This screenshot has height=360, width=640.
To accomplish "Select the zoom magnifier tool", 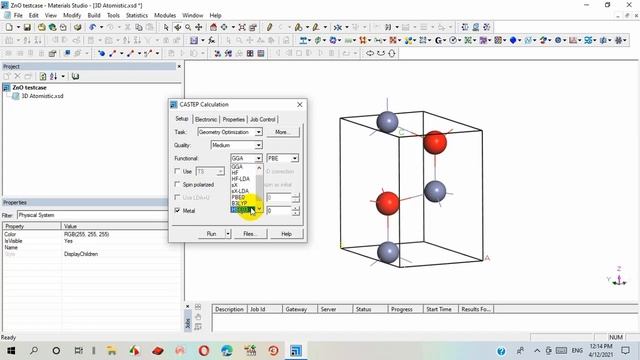I will tap(188, 27).
